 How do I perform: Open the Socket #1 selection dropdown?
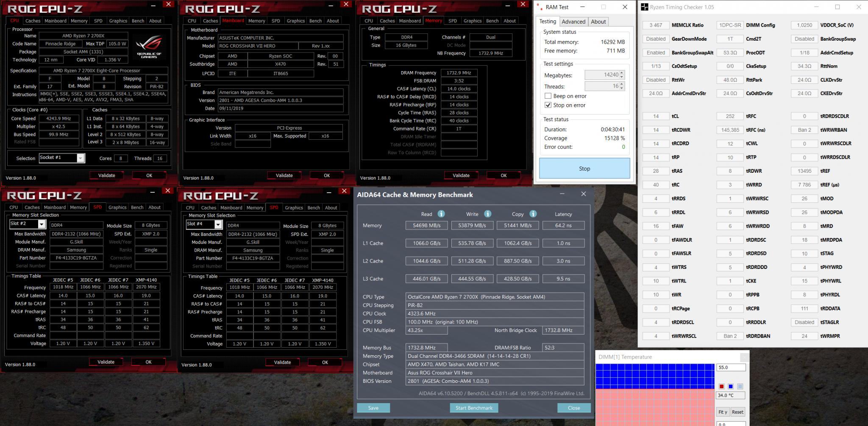pos(81,158)
